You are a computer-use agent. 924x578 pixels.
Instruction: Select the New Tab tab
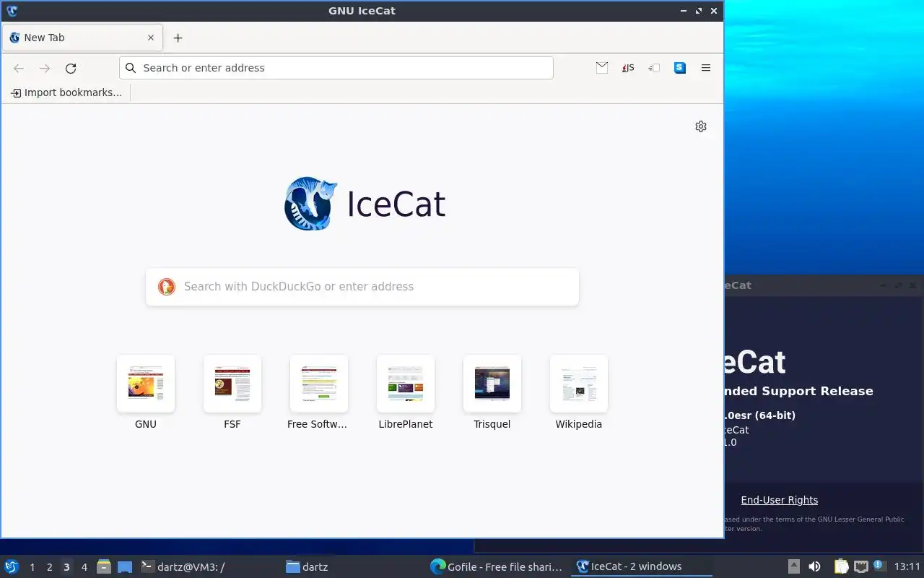(x=82, y=38)
